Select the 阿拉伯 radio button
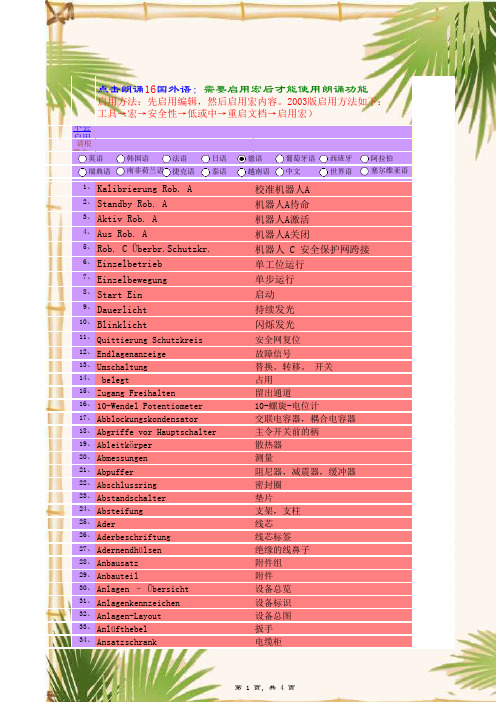Screen dimensions: 496x702 [x=364, y=159]
